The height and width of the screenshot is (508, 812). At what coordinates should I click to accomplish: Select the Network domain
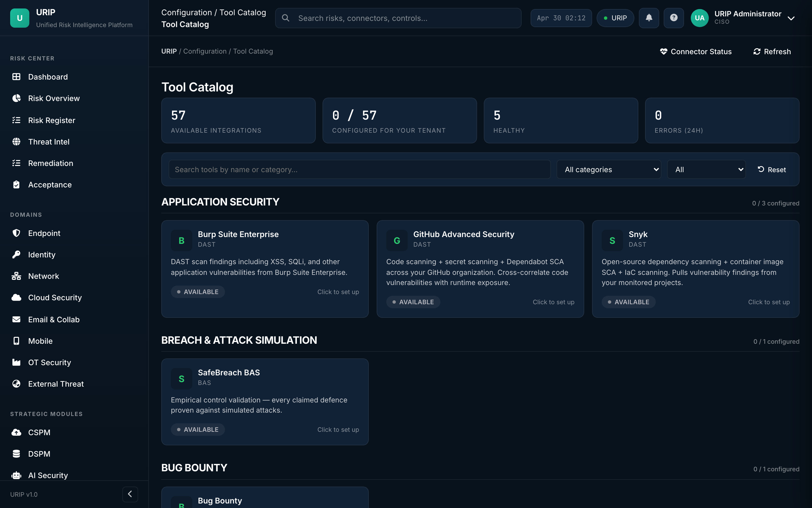74,276
